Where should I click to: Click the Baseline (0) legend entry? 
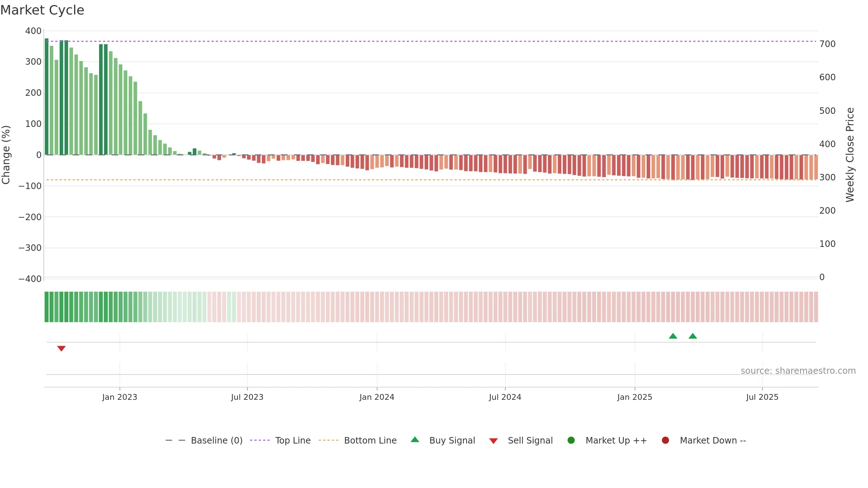tap(204, 440)
